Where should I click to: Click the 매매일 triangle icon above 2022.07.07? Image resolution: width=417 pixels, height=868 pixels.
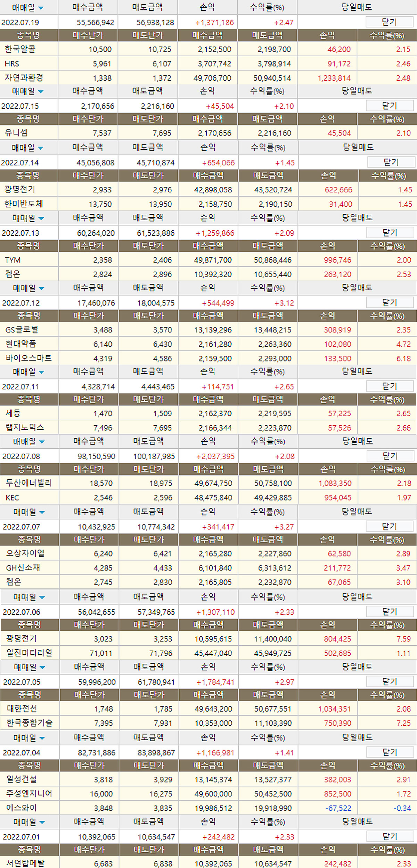click(42, 512)
